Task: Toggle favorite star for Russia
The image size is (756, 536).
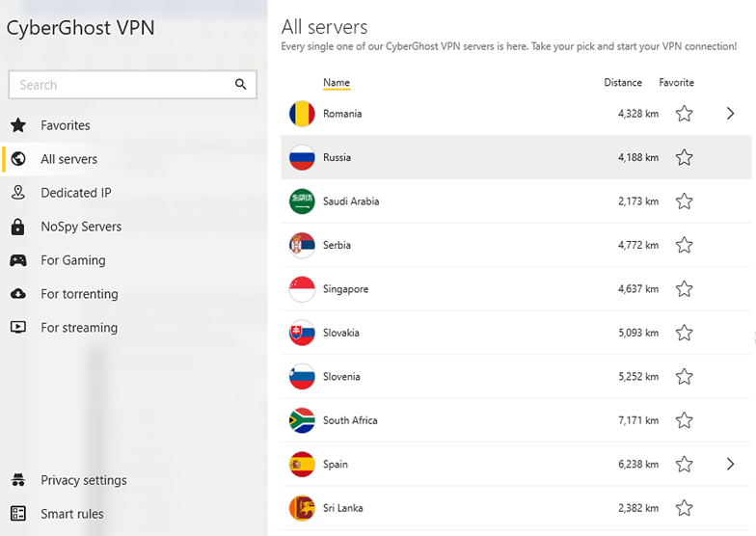Action: point(685,157)
